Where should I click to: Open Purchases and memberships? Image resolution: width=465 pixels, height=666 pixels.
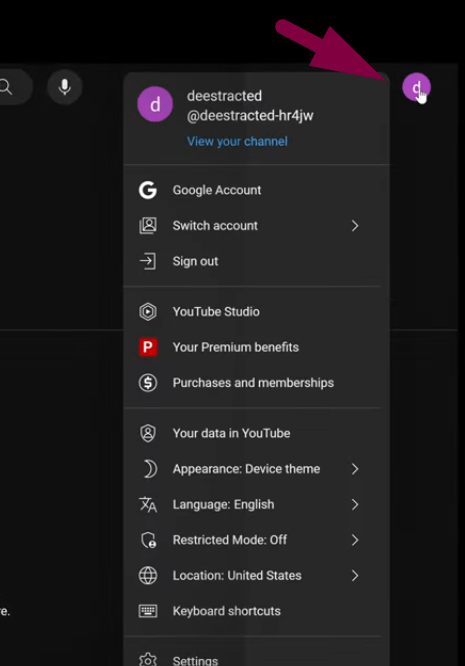[253, 383]
